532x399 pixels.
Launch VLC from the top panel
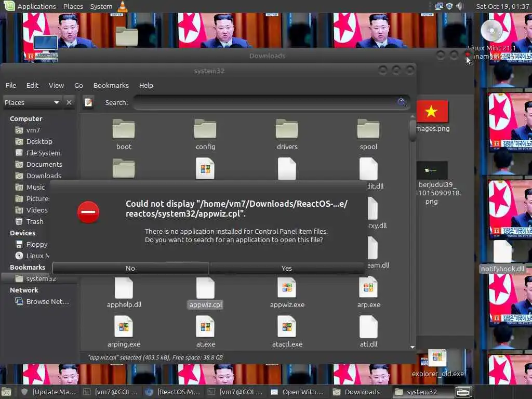(x=123, y=6)
